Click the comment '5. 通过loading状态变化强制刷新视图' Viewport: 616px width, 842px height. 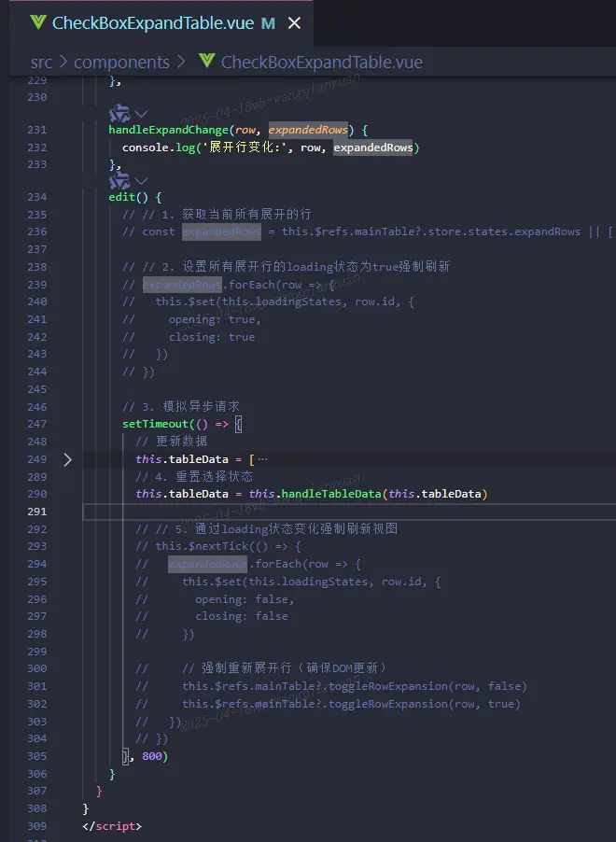(287, 529)
